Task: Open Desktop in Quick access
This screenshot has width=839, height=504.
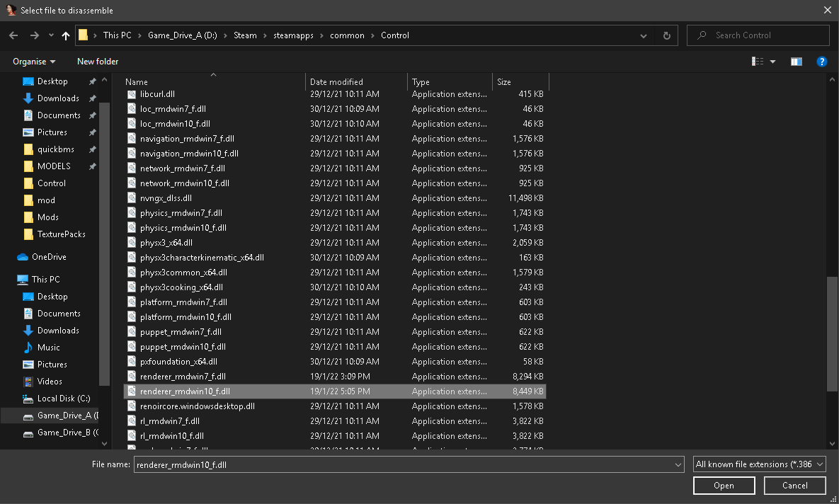Action: (52, 81)
